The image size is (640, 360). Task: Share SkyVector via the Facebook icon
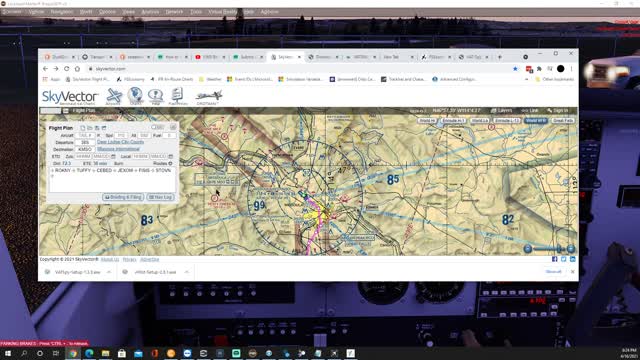point(554,259)
